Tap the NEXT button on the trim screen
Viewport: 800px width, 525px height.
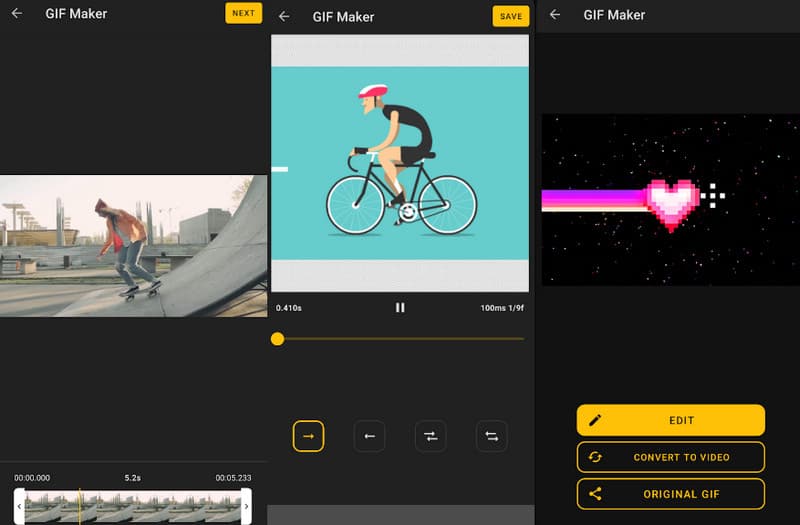[x=243, y=13]
